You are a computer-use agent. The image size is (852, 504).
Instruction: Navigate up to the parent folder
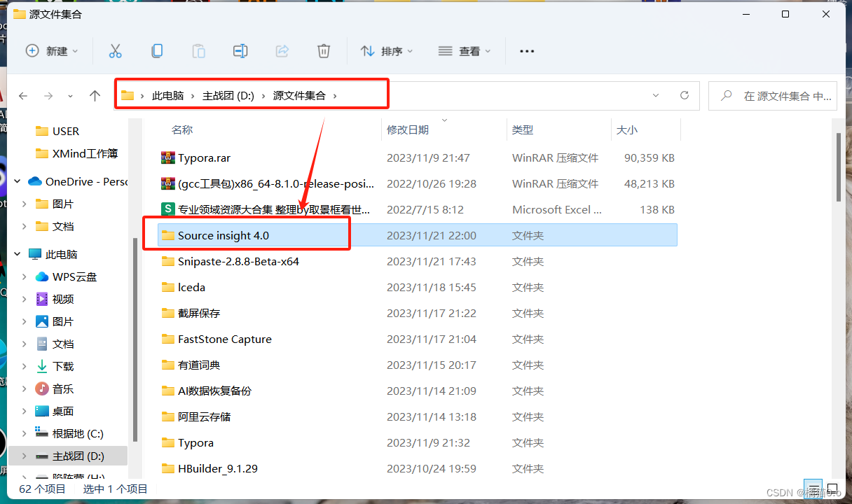(x=95, y=95)
